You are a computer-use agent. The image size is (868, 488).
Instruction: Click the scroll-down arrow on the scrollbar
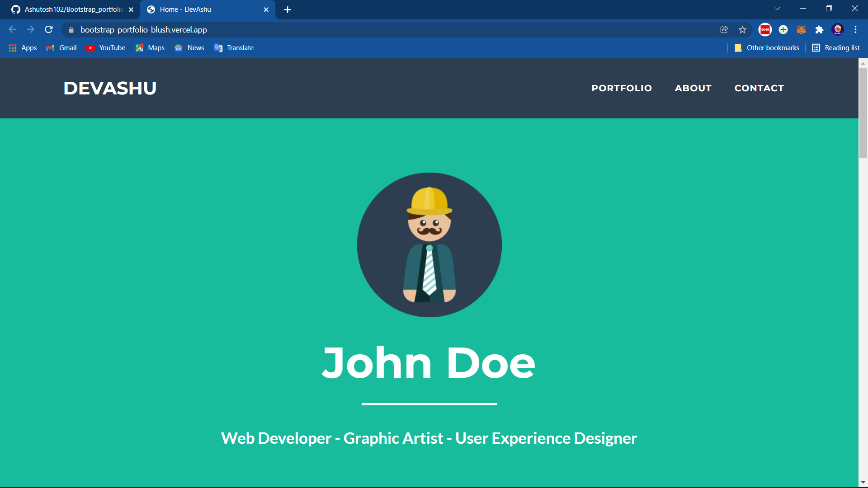(x=863, y=483)
